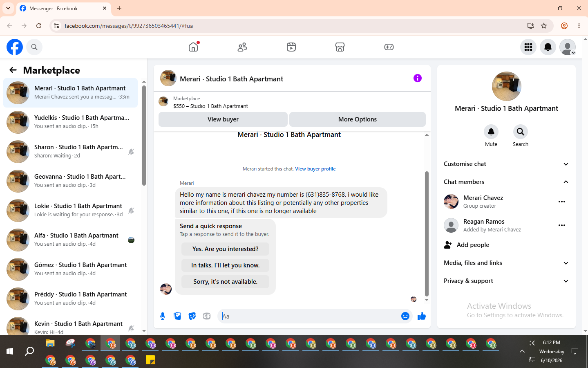The width and height of the screenshot is (588, 368).
Task: Open Windows Start menu
Action: point(10,351)
